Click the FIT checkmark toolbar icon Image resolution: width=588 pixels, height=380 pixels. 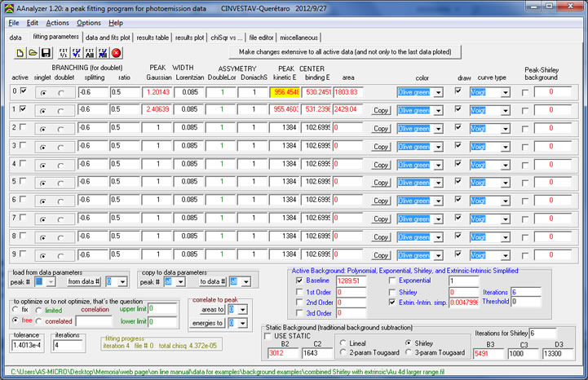pyautogui.click(x=77, y=52)
